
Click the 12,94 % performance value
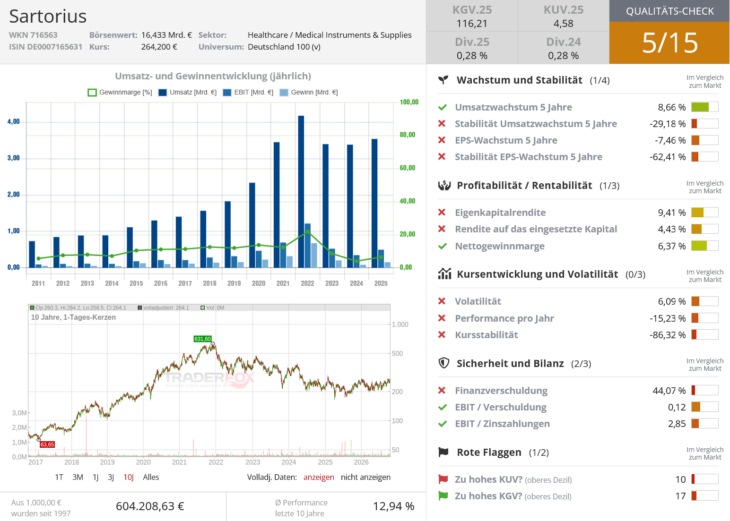(393, 506)
